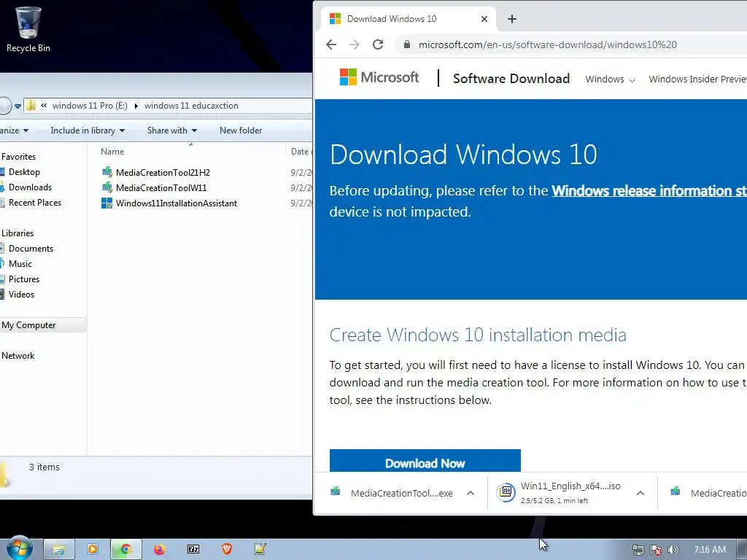Open a new Chrome tab with plus
Image resolution: width=747 pixels, height=560 pixels.
[x=512, y=19]
